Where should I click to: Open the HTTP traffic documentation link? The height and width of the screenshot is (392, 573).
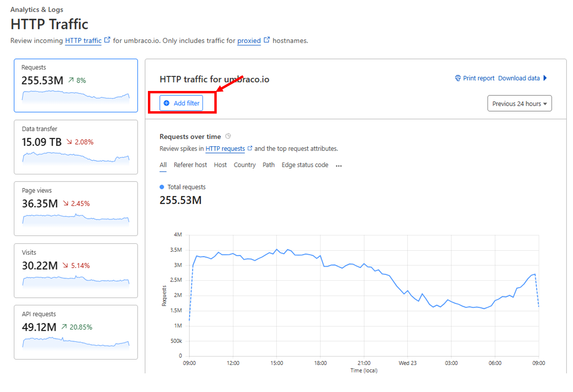83,41
